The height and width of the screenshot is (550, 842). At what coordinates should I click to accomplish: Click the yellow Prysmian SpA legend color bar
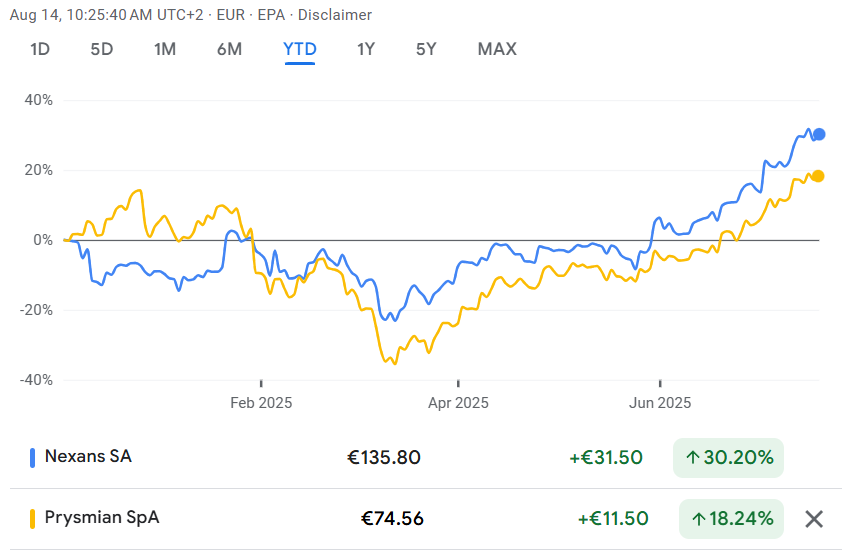click(32, 519)
